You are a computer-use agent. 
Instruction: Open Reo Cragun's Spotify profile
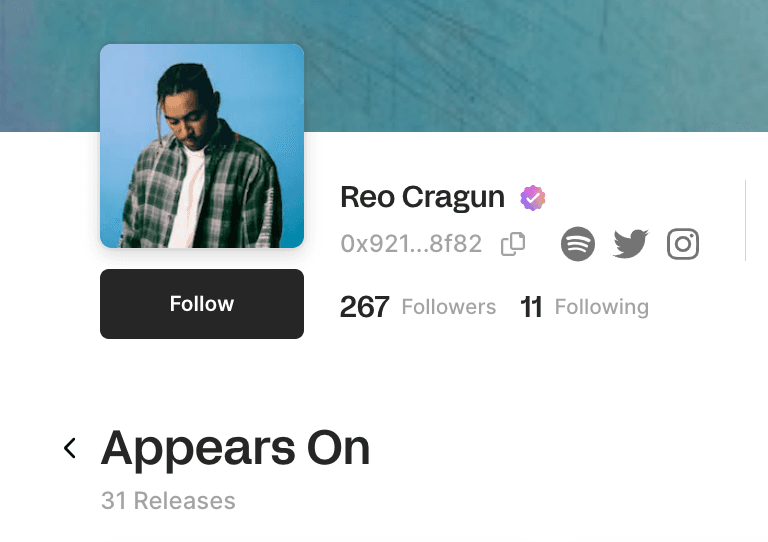coord(578,244)
